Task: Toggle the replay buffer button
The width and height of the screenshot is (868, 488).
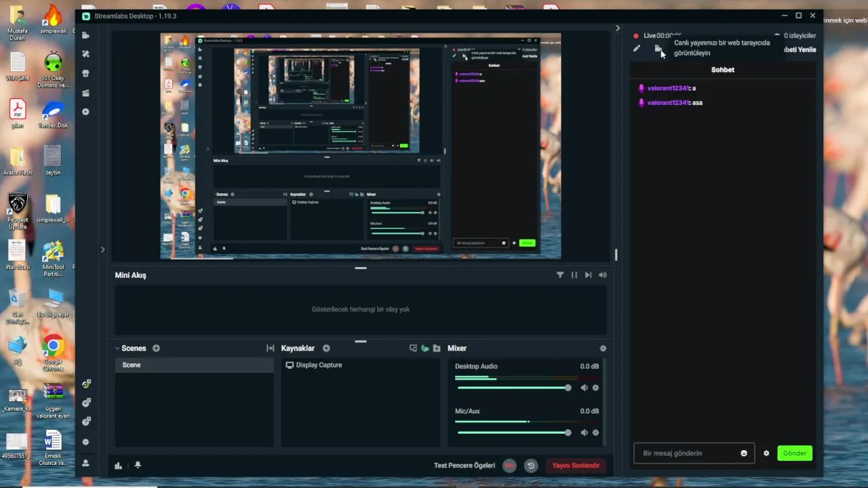Action: click(x=531, y=466)
